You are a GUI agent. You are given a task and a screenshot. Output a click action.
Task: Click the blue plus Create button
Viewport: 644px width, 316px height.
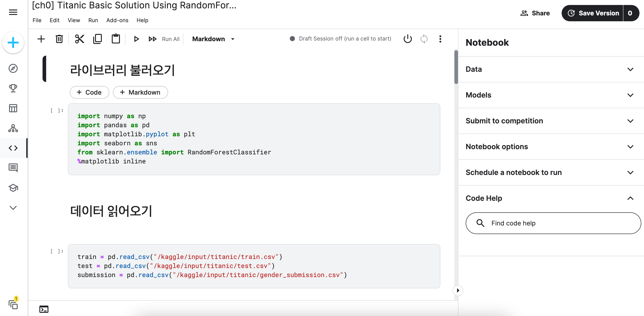13,43
